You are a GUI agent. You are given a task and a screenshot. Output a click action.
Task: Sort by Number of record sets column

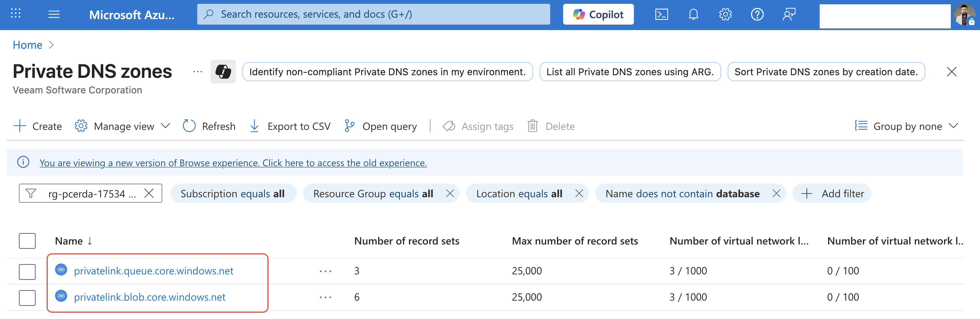point(407,241)
